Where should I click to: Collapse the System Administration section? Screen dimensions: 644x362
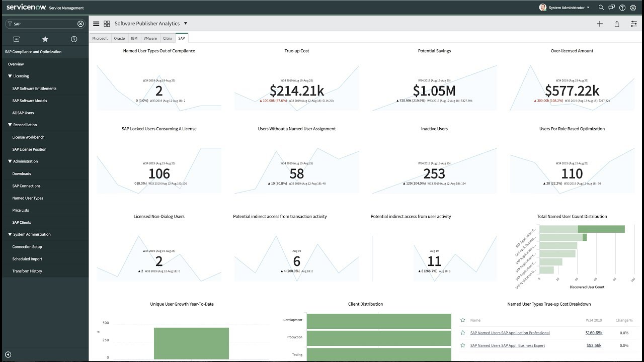coord(10,234)
